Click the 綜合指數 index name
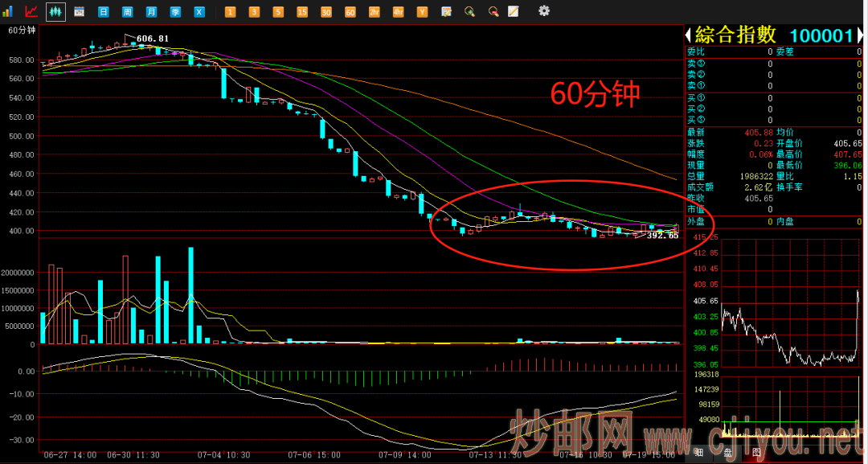The image size is (868, 464). point(735,35)
